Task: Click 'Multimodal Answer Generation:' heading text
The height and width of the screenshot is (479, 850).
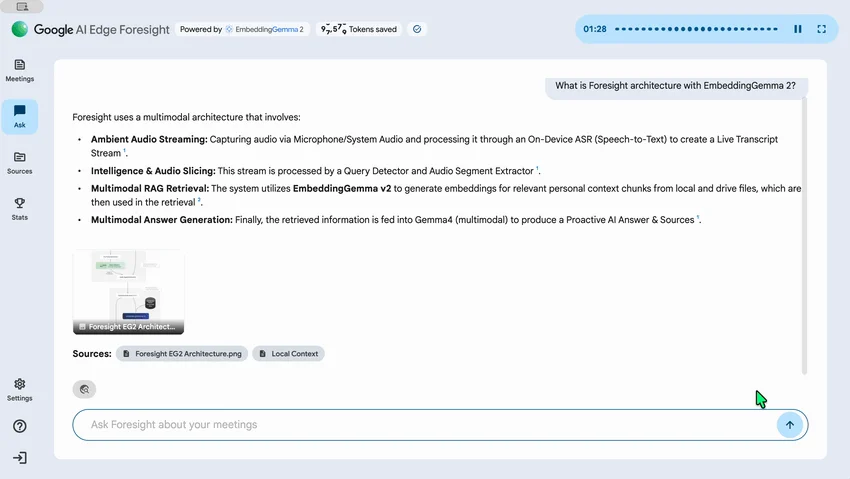Action: (162, 219)
